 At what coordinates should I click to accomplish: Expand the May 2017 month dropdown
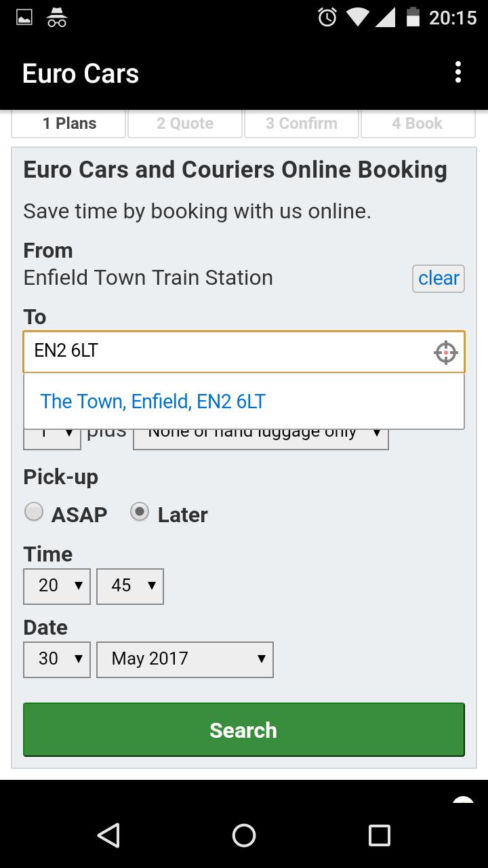pos(185,659)
